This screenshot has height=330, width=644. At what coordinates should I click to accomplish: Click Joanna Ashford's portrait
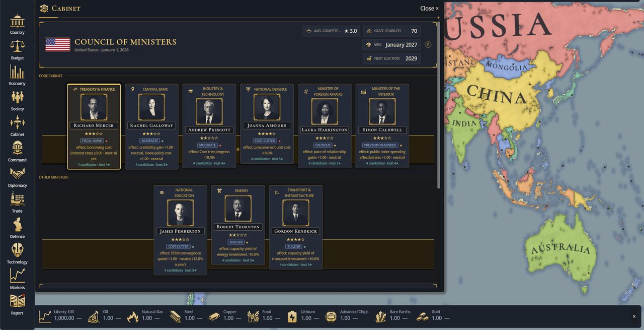[x=267, y=107]
